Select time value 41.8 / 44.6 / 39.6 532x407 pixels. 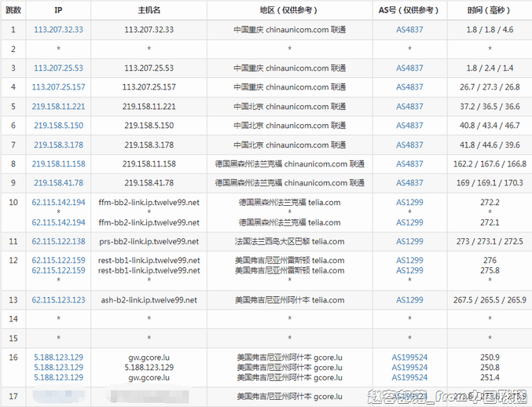click(x=490, y=145)
